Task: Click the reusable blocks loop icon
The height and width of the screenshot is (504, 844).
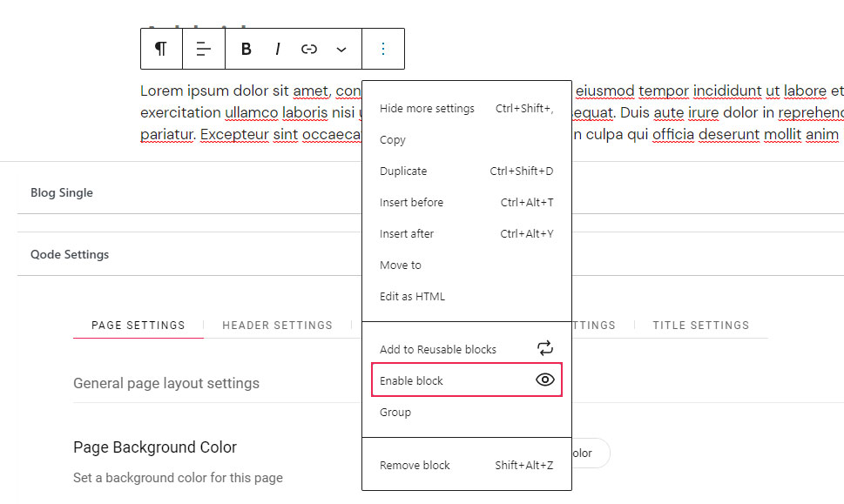Action: [x=544, y=348]
